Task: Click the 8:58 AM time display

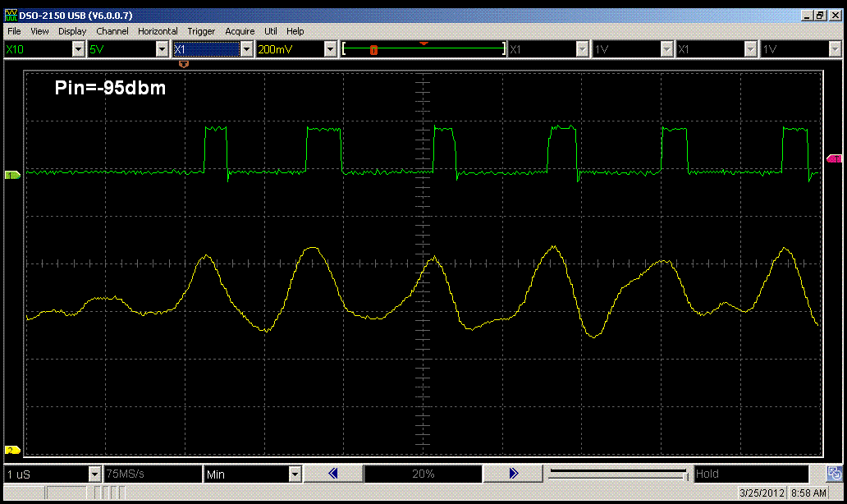Action: click(808, 493)
